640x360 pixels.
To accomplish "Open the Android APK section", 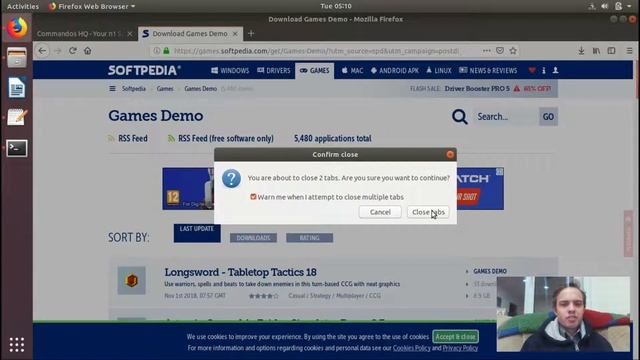I will point(395,71).
